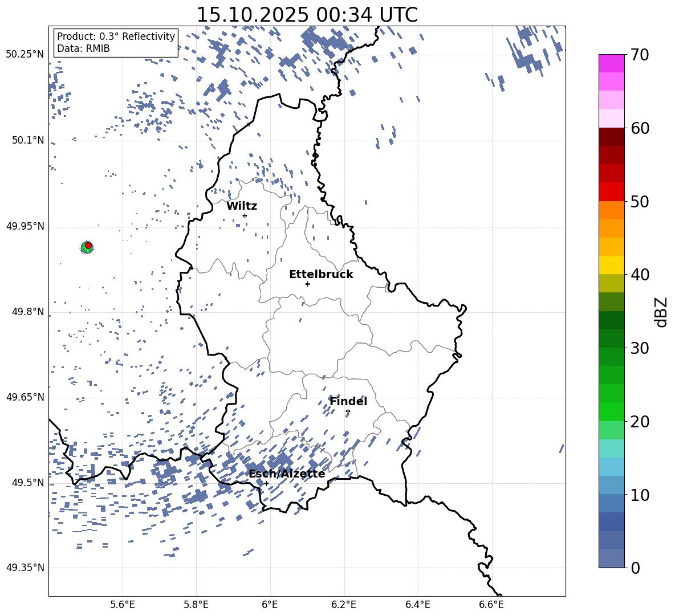Click the Ettelbruck station cross marker
Image resolution: width=675 pixels, height=616 pixels.
point(307,284)
